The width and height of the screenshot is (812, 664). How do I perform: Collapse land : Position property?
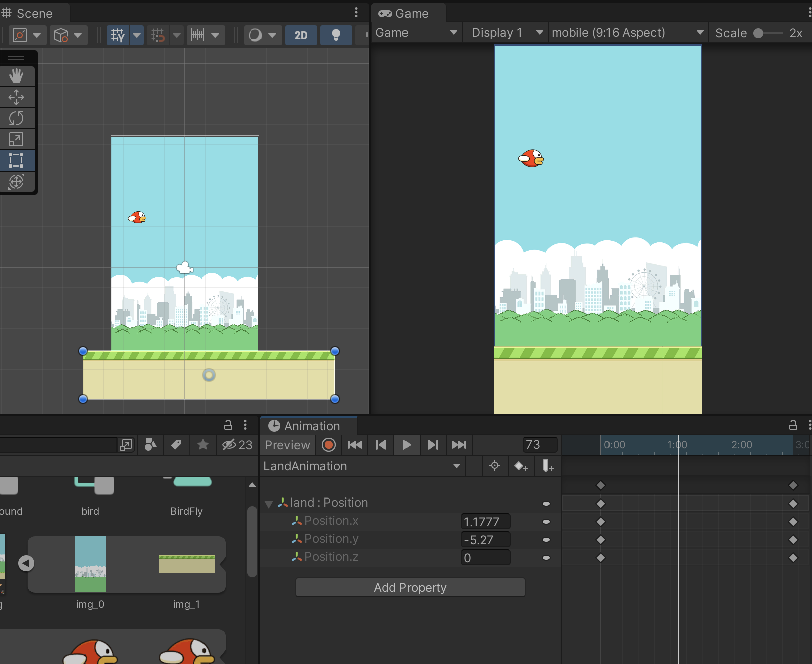tap(269, 503)
